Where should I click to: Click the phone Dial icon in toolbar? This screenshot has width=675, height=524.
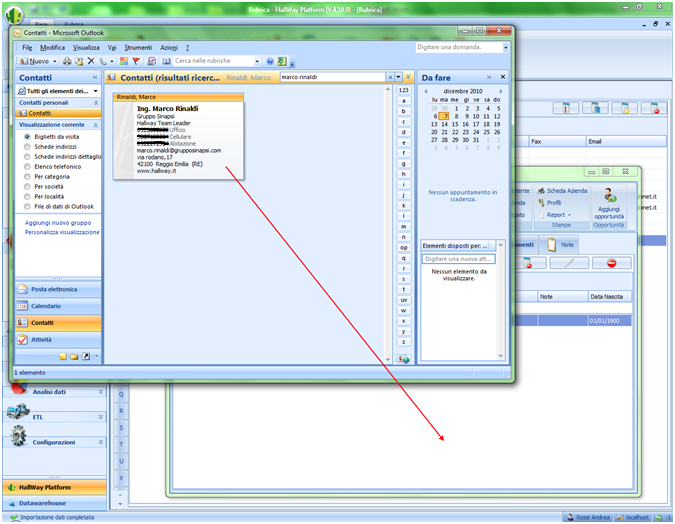102,61
